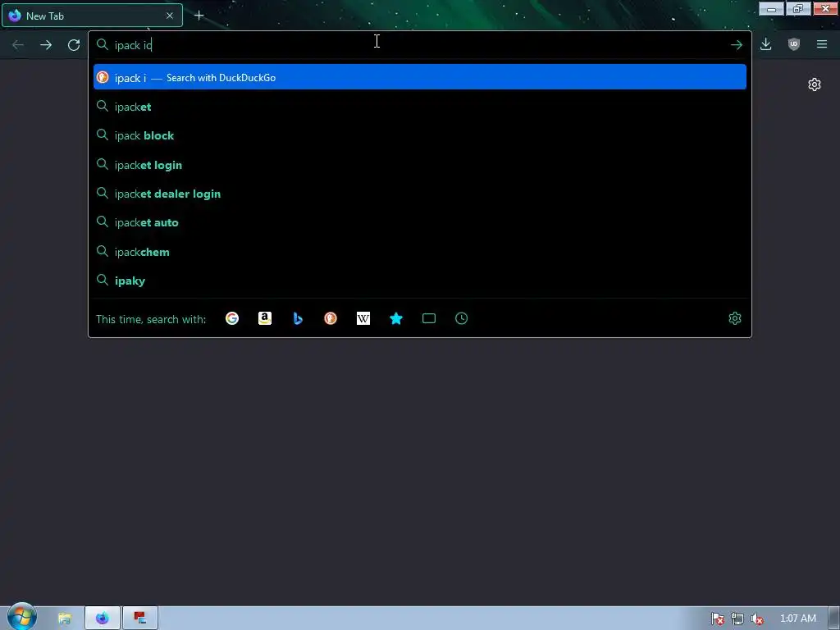Search this time with Amazon
Screen dimensions: 840x630
[x=265, y=319]
